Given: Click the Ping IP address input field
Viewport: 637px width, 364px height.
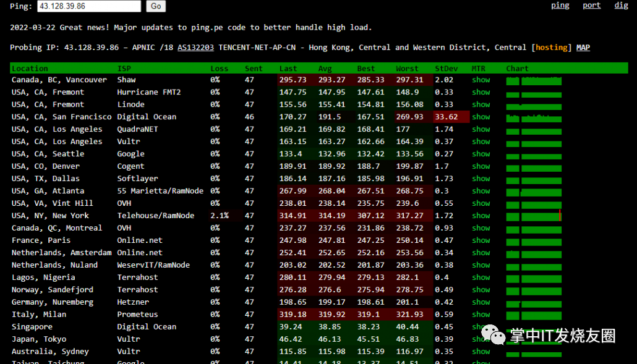Looking at the screenshot, I should (89, 6).
